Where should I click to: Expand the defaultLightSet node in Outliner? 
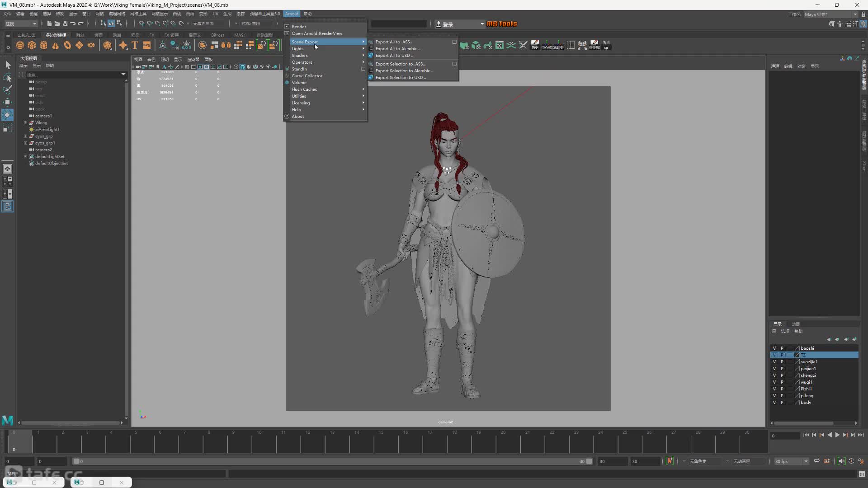26,156
